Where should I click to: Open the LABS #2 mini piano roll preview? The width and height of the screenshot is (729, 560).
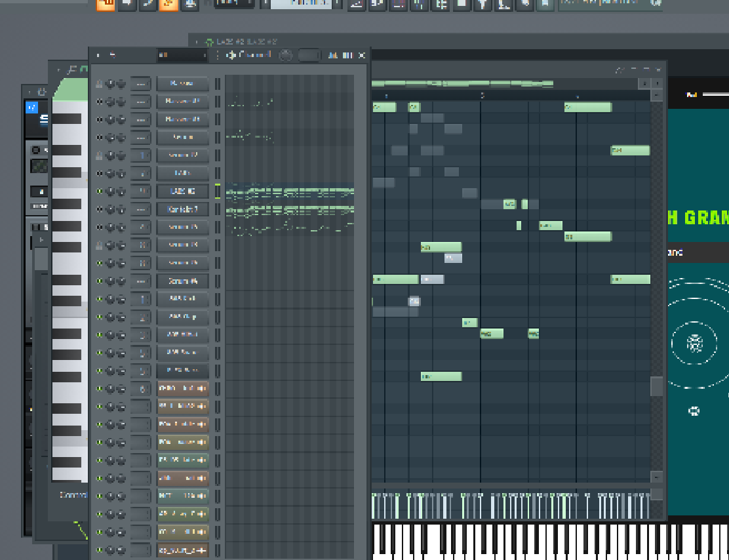pyautogui.click(x=290, y=191)
